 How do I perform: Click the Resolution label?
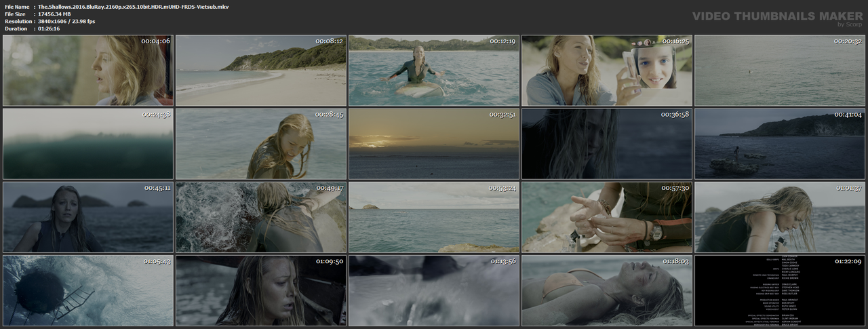coord(17,22)
